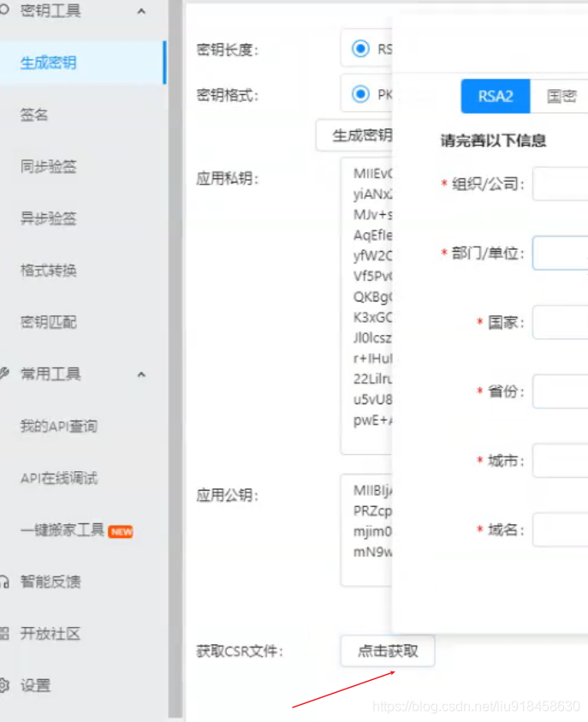This screenshot has width=588, height=722.
Task: Click the sidebar vertical scrollbar
Action: [175, 359]
